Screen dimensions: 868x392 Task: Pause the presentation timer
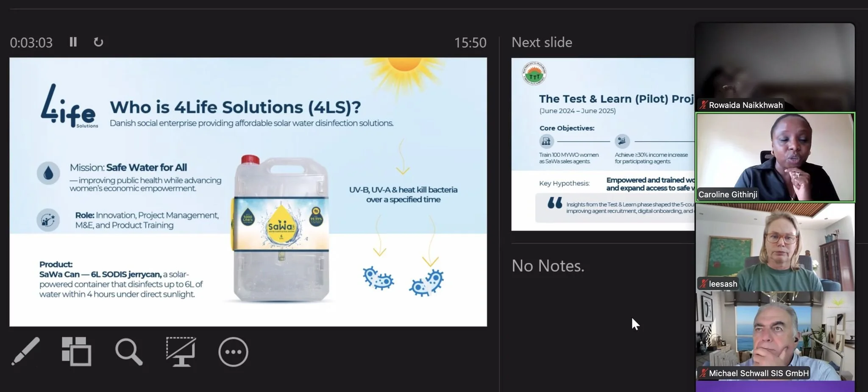(73, 42)
